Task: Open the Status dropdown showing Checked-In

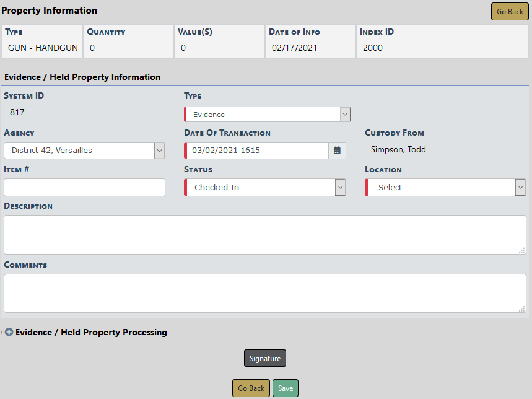Action: 264,187
